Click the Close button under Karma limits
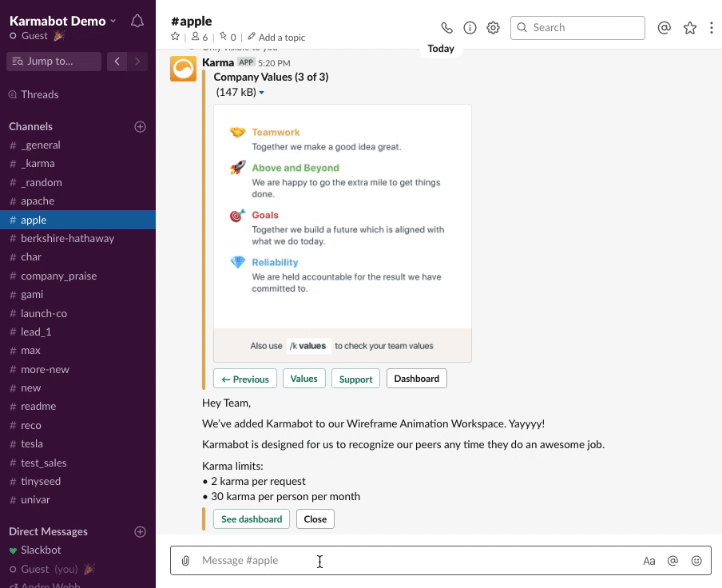This screenshot has width=722, height=588. (315, 519)
